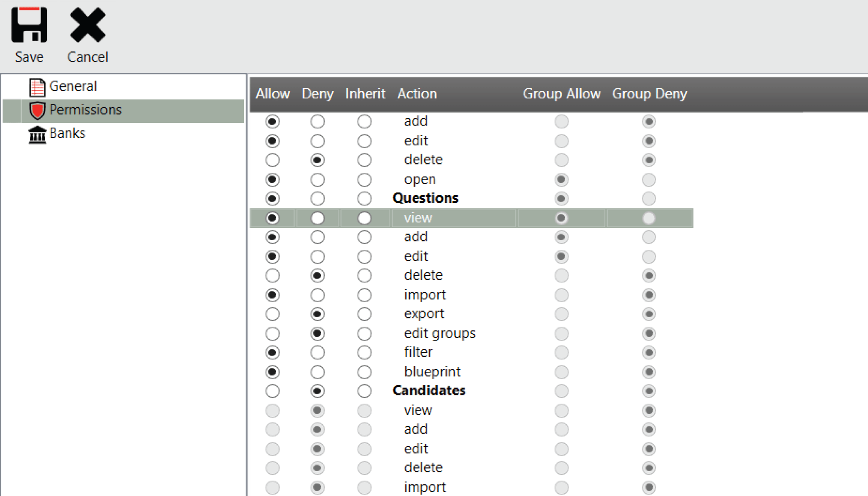Open the Banks section
This screenshot has height=496, width=868.
67,133
